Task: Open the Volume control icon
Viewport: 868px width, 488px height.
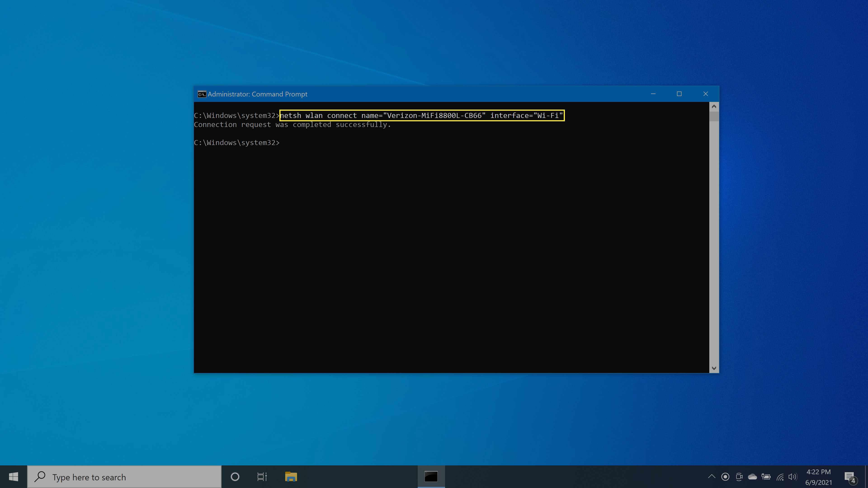Action: (x=792, y=477)
